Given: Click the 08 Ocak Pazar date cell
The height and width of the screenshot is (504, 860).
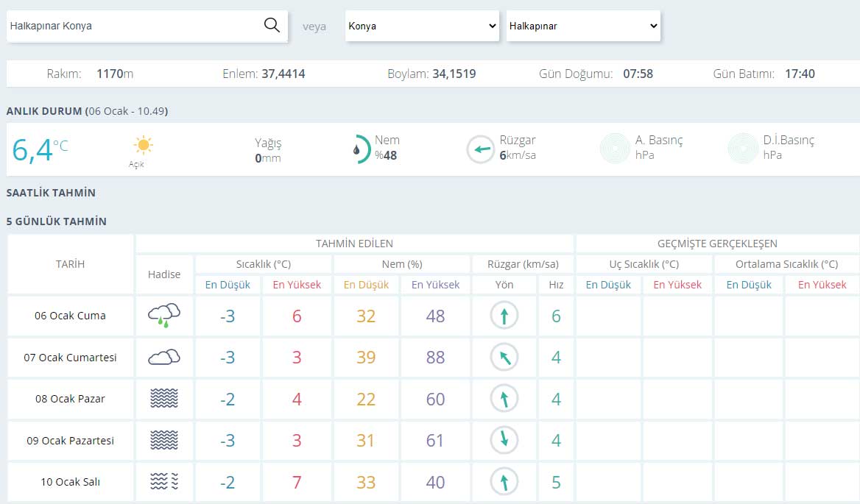Looking at the screenshot, I should tap(70, 399).
